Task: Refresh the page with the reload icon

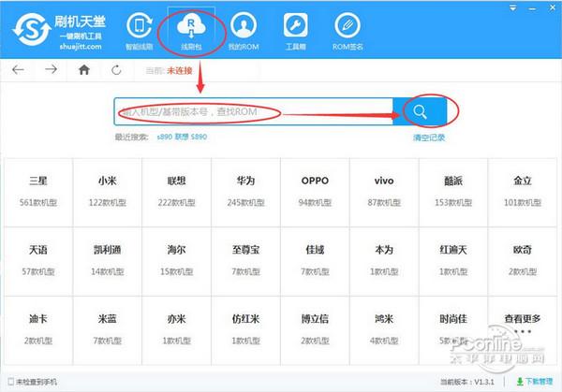Action: point(116,70)
